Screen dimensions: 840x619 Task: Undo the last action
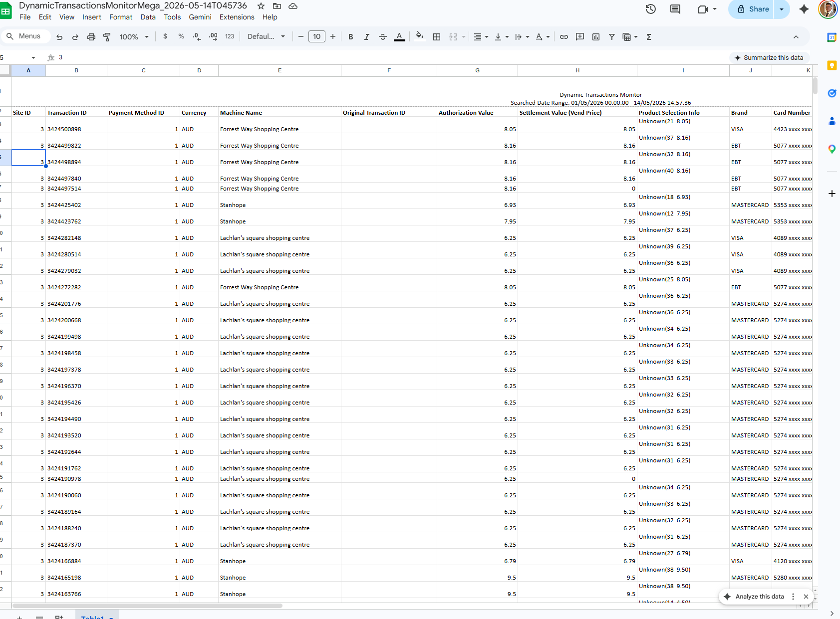coord(59,37)
